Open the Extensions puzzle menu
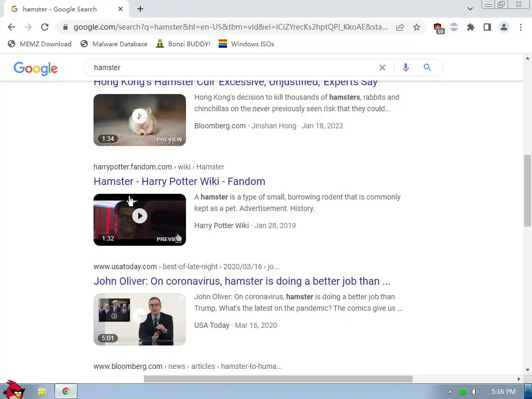 [471, 27]
